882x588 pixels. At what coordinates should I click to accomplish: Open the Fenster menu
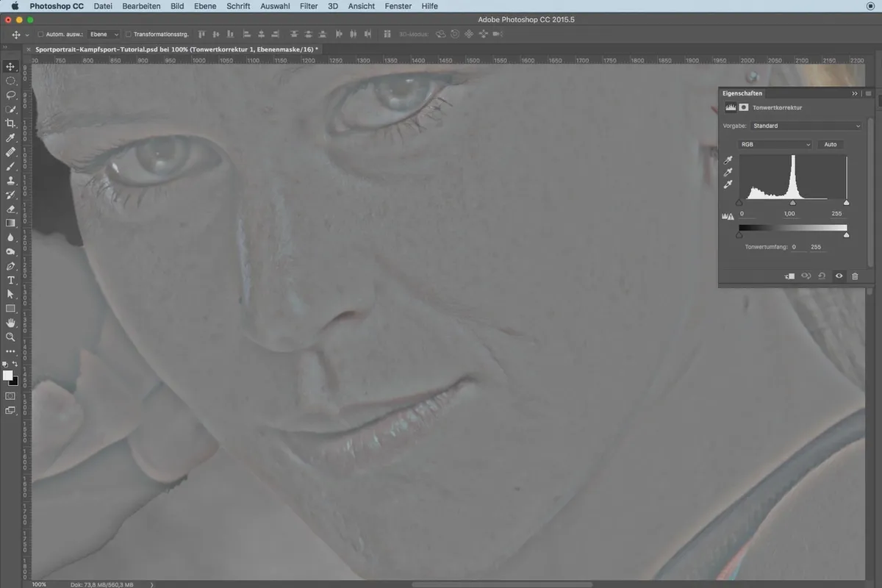pos(398,6)
